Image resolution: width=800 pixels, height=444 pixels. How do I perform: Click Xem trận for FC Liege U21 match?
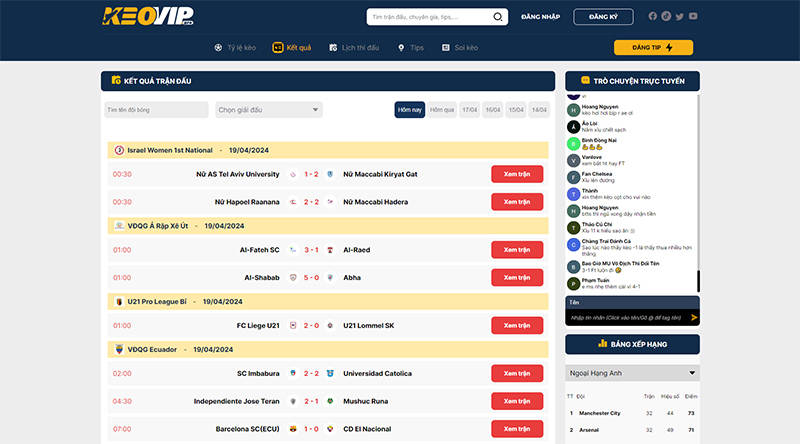[517, 326]
